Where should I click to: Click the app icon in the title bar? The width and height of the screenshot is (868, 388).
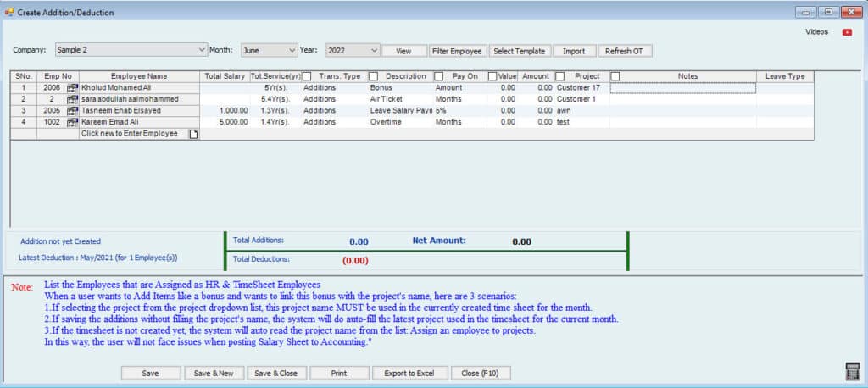point(8,13)
